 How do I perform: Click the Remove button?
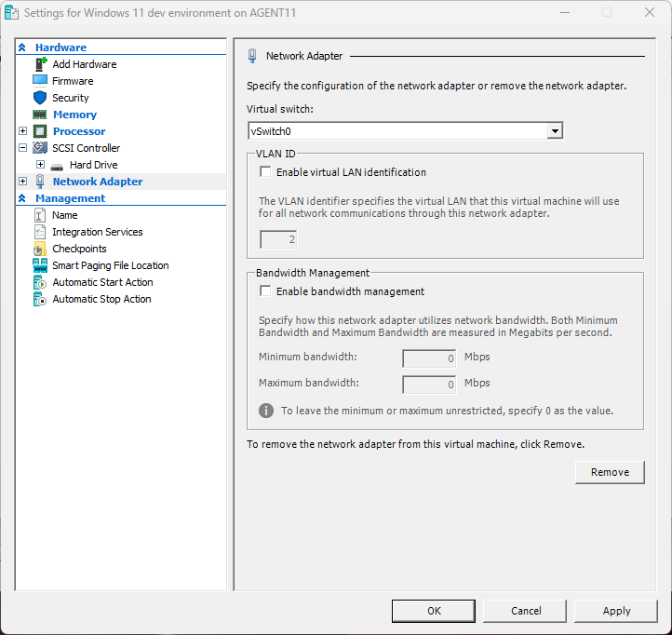pos(610,472)
